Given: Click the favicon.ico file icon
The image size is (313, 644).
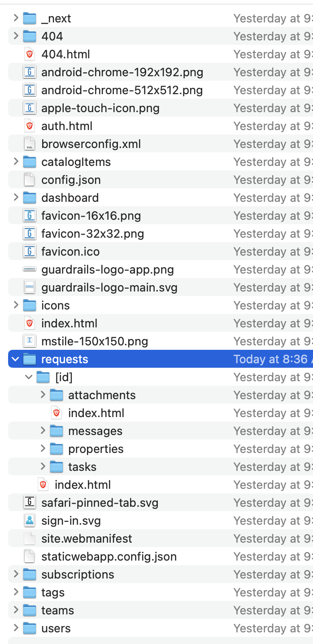Looking at the screenshot, I should click(x=30, y=252).
